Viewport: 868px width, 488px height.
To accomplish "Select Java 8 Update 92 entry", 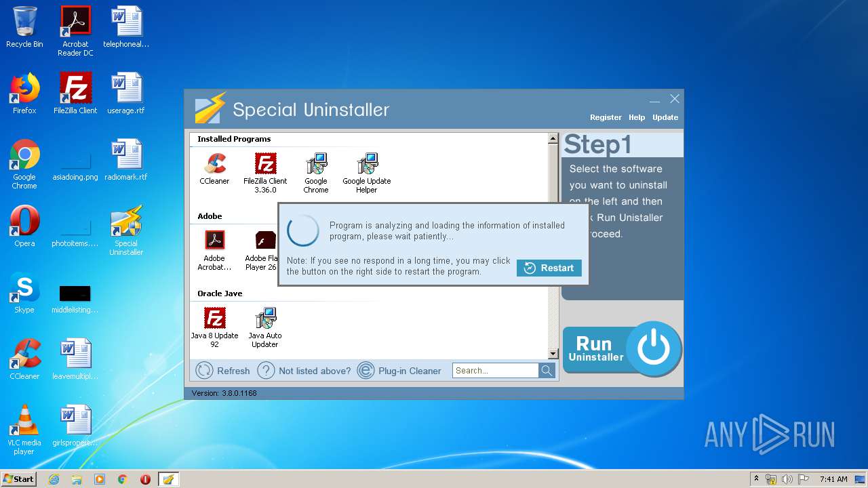I will pos(214,327).
